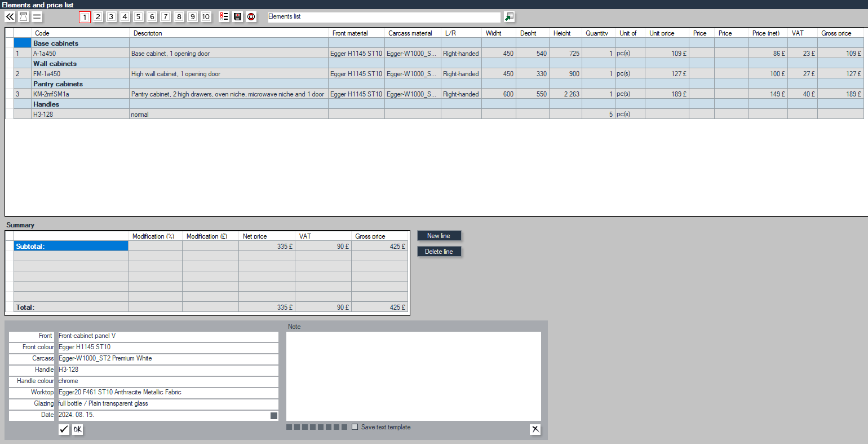
Task: Select list number 8
Action: coord(179,17)
